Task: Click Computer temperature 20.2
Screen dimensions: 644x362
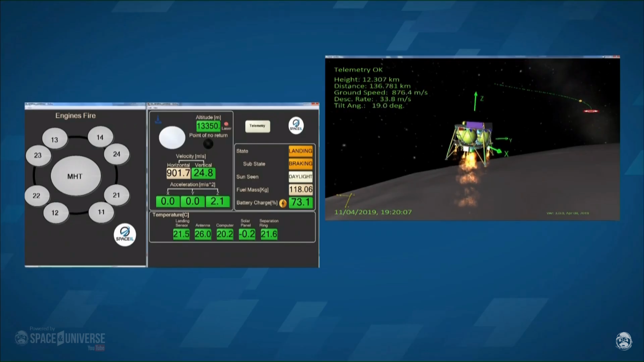Action: pyautogui.click(x=225, y=234)
